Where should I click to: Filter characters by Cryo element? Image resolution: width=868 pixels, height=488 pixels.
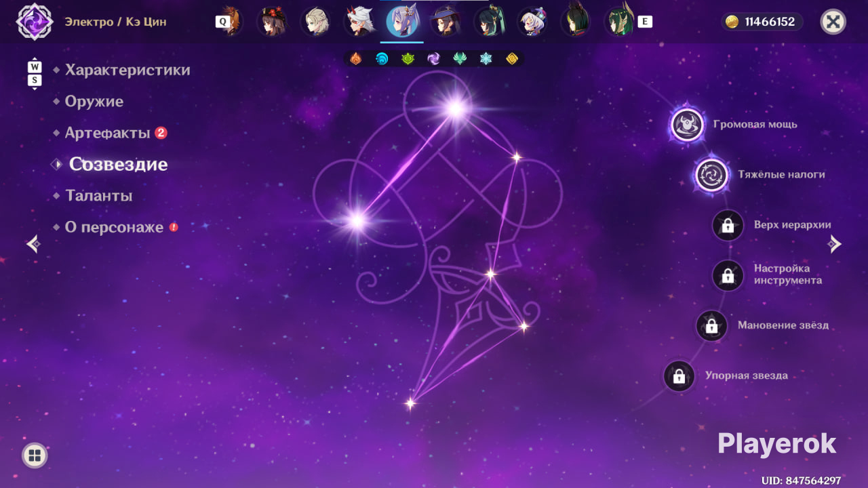(x=486, y=59)
